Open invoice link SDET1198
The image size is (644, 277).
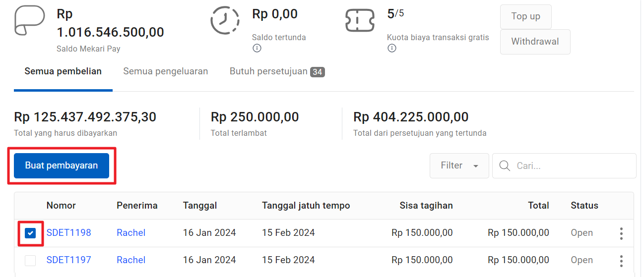pos(69,232)
